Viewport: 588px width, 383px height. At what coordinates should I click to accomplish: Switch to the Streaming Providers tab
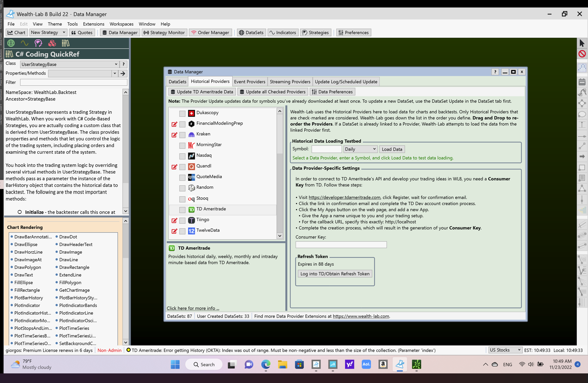pyautogui.click(x=290, y=82)
